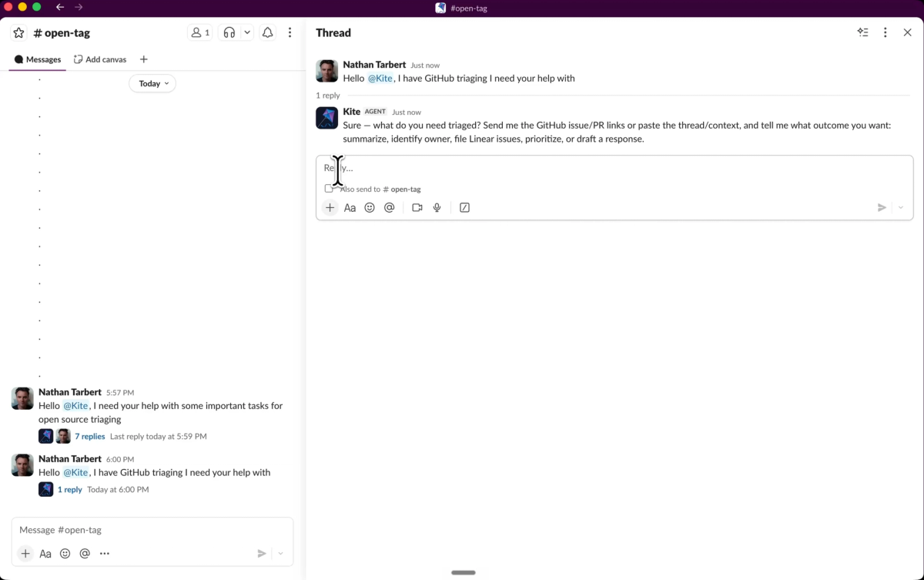Go back in history arrow
Screen dimensions: 924x580
click(x=60, y=7)
